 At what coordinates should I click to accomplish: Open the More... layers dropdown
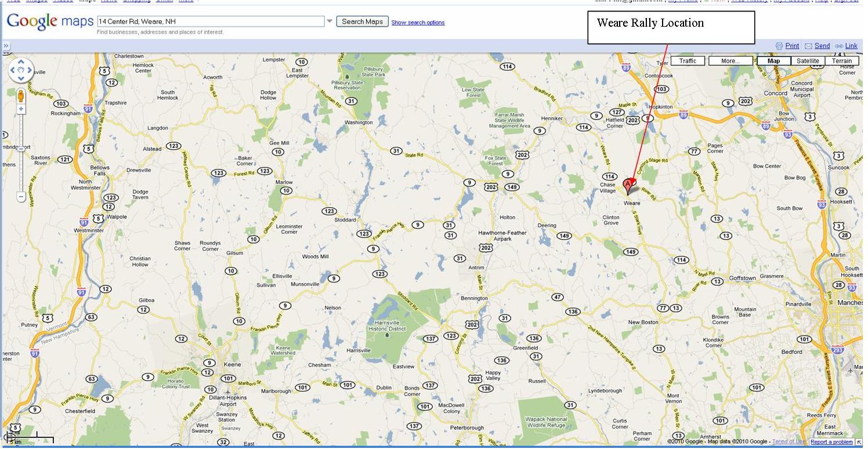(x=730, y=61)
